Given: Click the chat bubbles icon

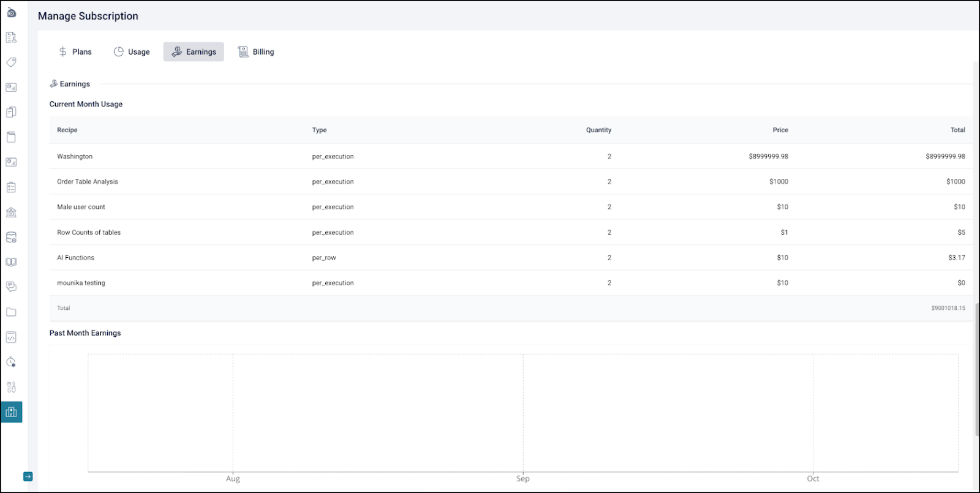Looking at the screenshot, I should click(11, 287).
